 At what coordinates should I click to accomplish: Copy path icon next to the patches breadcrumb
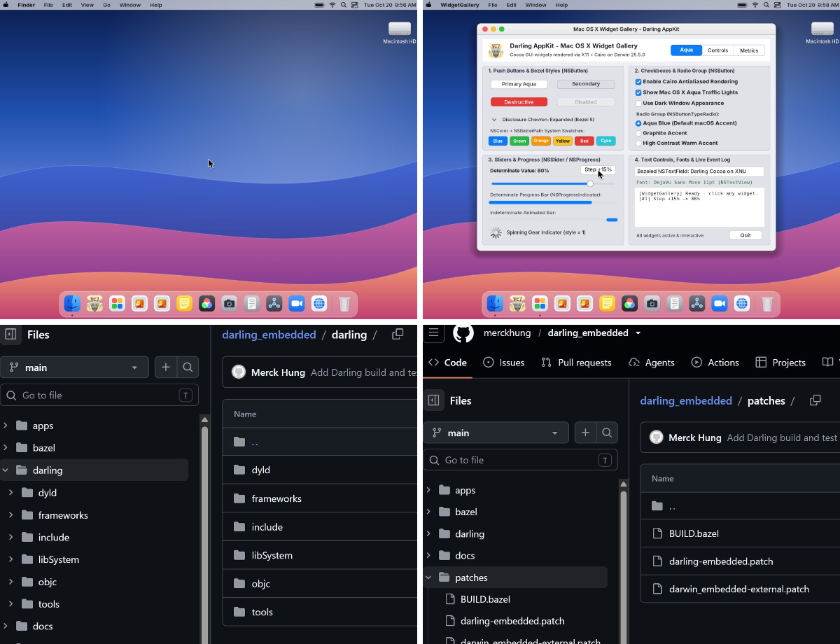click(x=815, y=400)
